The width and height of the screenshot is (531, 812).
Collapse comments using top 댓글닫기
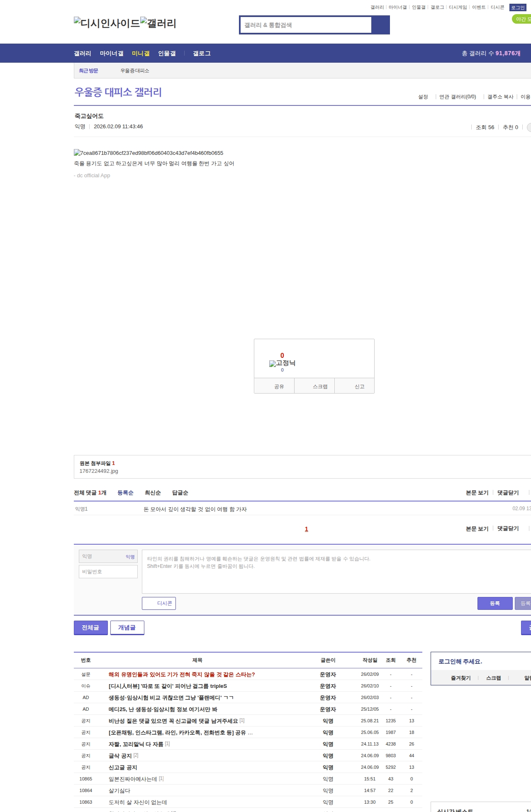tap(508, 493)
